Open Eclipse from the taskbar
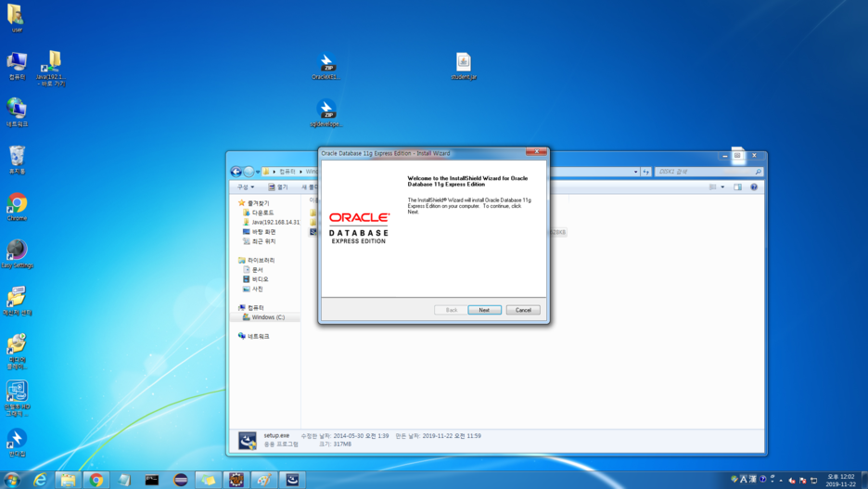 pyautogui.click(x=181, y=480)
